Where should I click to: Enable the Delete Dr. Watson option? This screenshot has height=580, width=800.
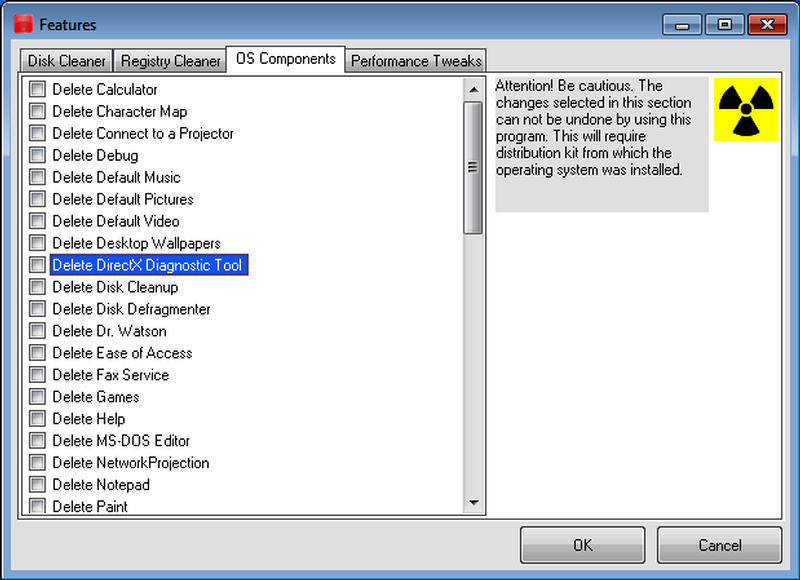pyautogui.click(x=36, y=331)
